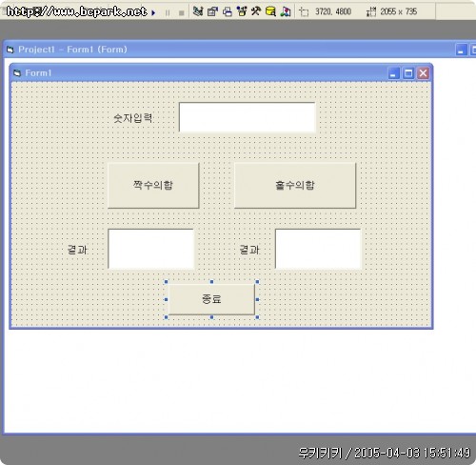The height and width of the screenshot is (465, 476).
Task: Open the Properties Window icon
Action: coord(212,11)
